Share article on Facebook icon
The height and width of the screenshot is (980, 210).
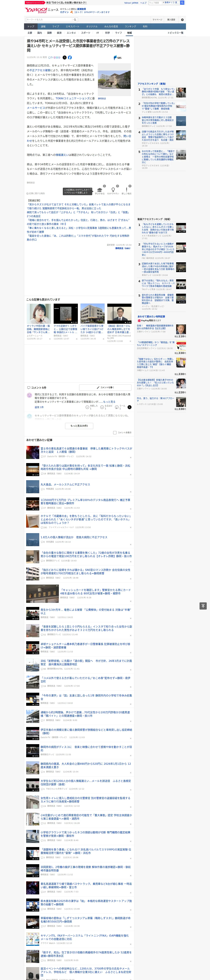70,57
